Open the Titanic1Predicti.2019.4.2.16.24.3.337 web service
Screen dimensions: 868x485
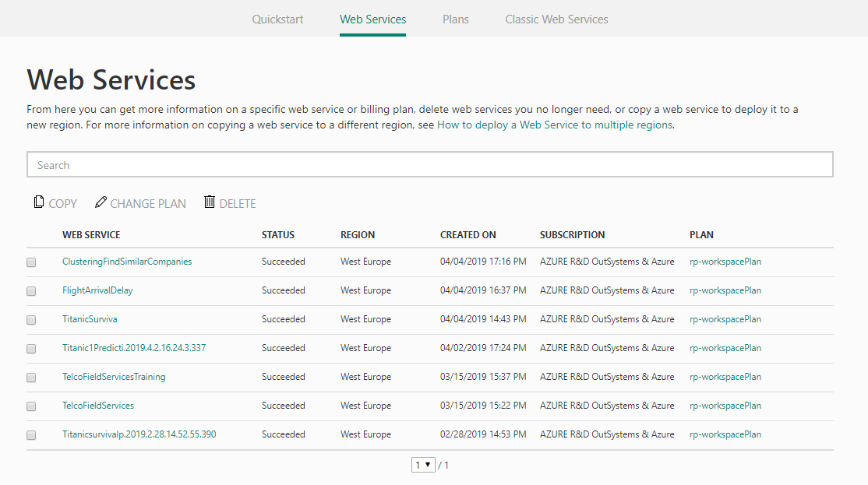tap(134, 348)
